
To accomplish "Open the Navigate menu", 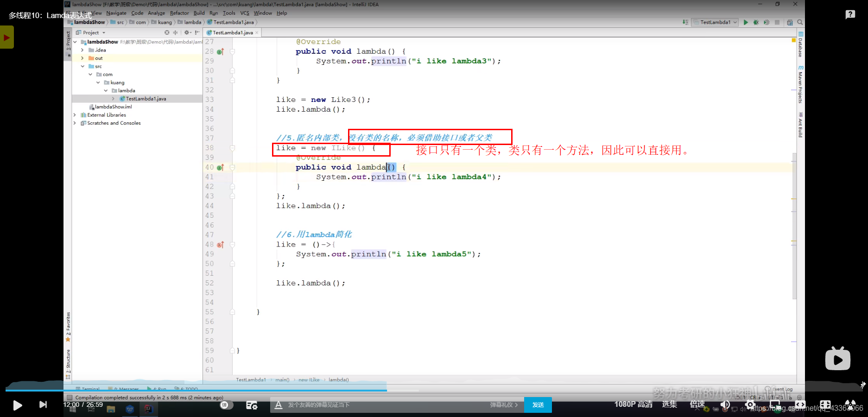I will (x=116, y=13).
